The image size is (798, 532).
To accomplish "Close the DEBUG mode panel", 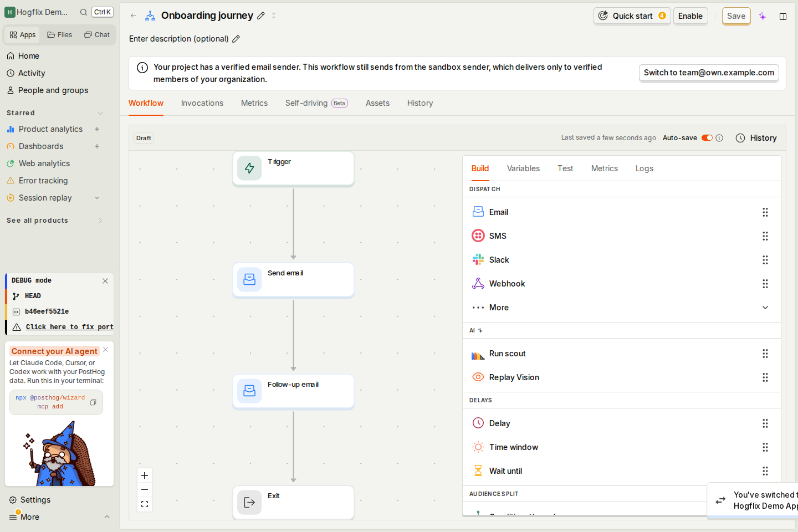I will pyautogui.click(x=105, y=281).
